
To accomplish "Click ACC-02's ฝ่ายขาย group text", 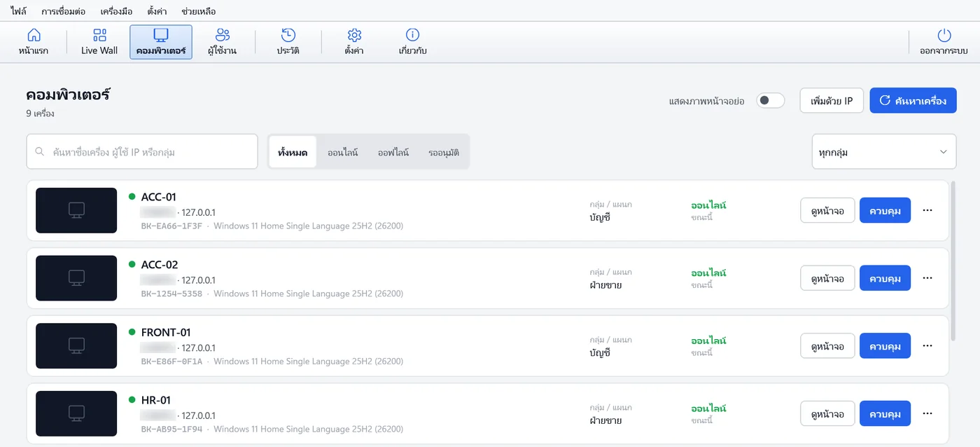I will pyautogui.click(x=605, y=285).
